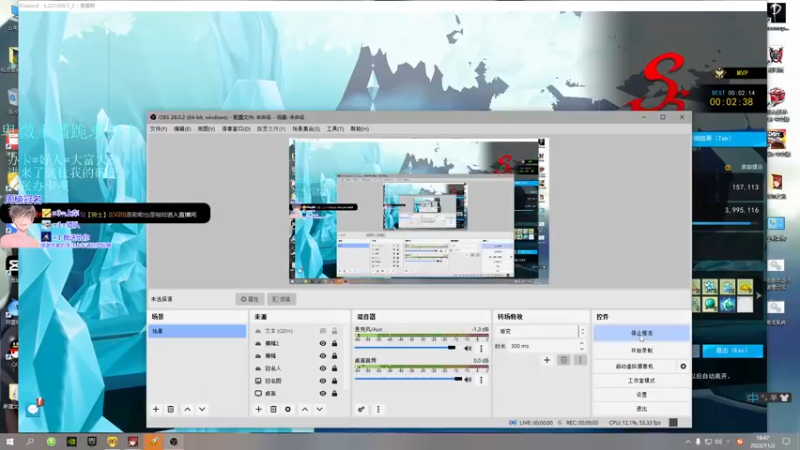This screenshot has height=450, width=800.
Task: Open 编辑(E) menu in OBS
Action: tap(182, 129)
